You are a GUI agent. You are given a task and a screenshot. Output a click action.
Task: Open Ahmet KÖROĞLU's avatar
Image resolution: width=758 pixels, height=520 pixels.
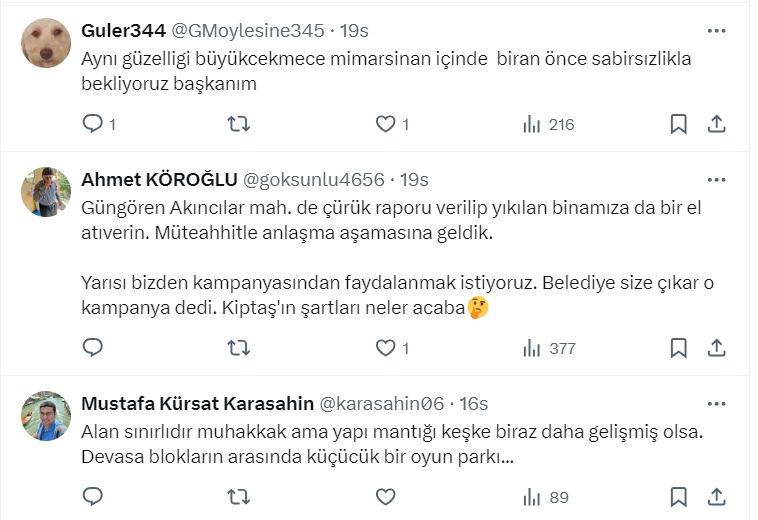tap(45, 192)
